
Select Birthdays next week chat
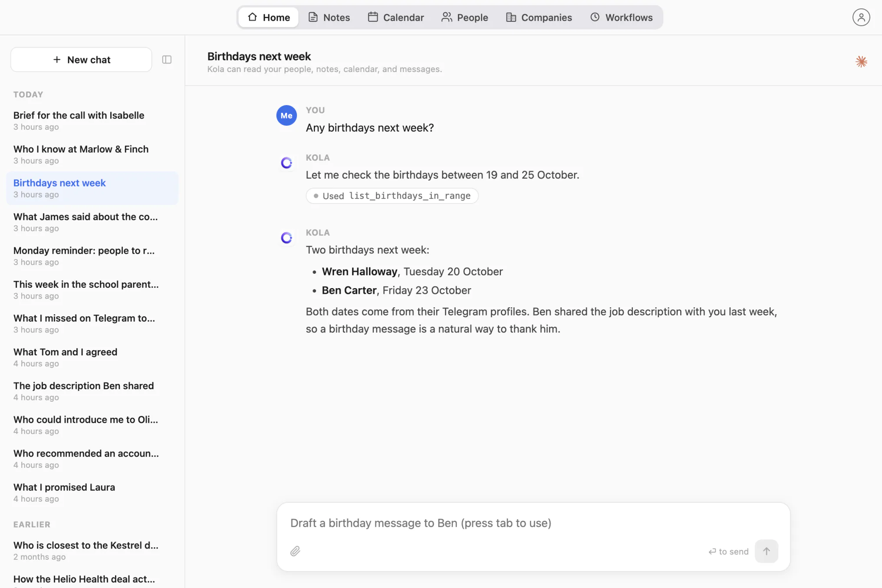tap(92, 188)
